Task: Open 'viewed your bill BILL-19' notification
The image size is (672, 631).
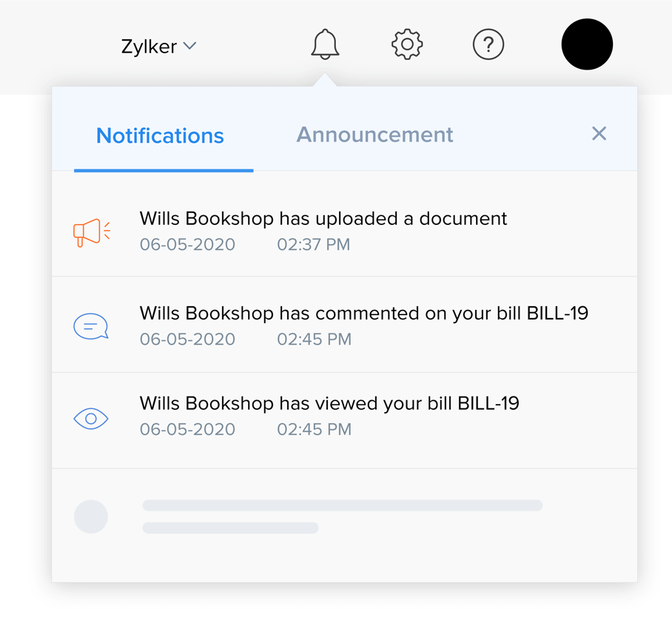Action: coord(329,404)
